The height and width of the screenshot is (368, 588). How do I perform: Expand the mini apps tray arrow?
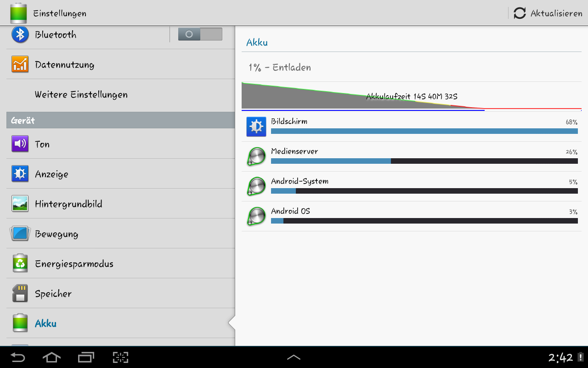294,357
